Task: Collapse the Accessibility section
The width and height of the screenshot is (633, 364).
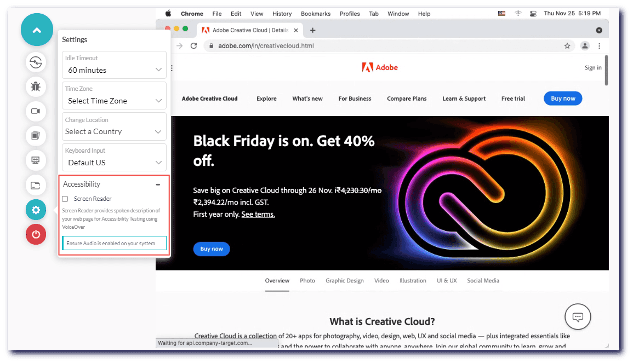Action: coord(158,184)
